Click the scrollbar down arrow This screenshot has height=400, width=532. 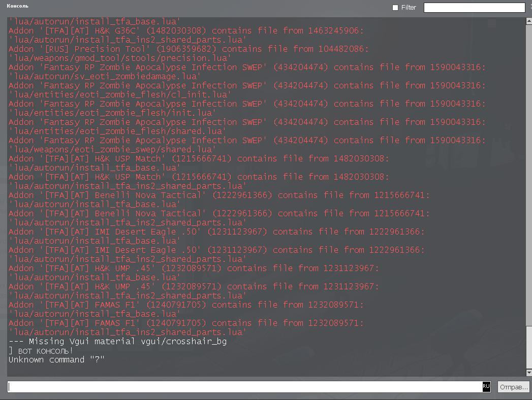pyautogui.click(x=529, y=373)
